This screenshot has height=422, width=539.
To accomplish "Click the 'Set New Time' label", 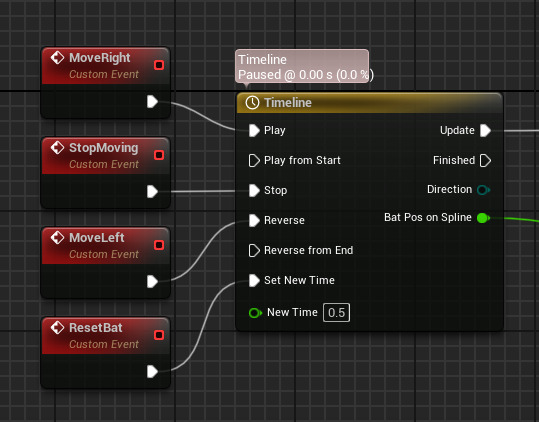I will pos(299,280).
